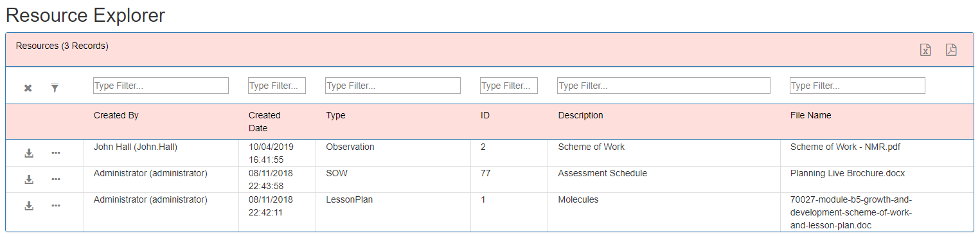Sort by the Type column header

335,116
